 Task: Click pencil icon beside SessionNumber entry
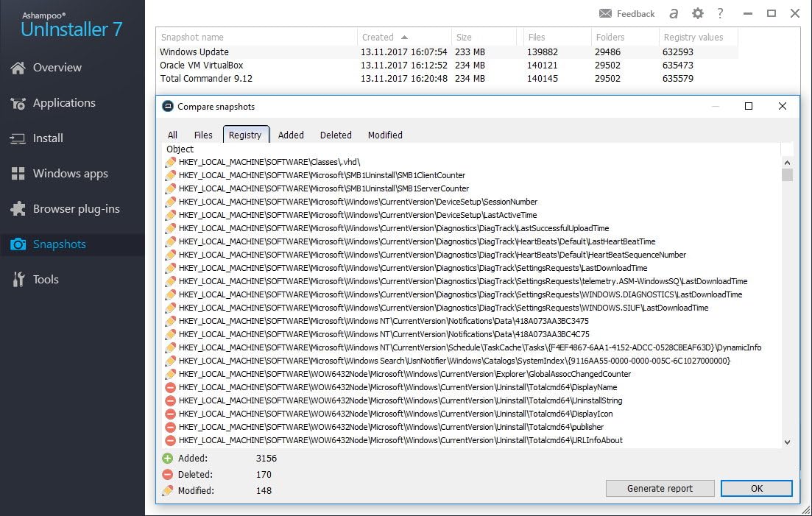[x=170, y=202]
